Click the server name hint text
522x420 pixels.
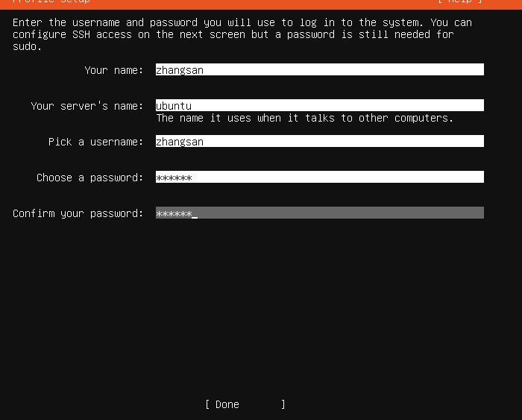click(x=304, y=118)
